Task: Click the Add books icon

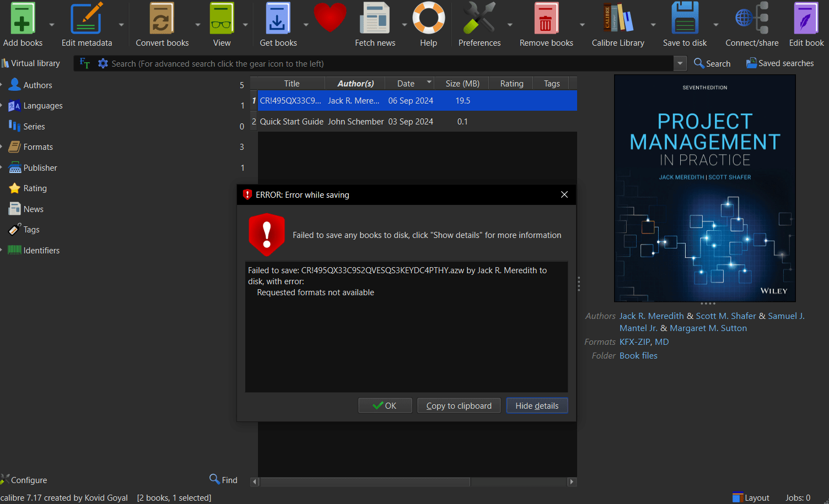Action: (22, 18)
